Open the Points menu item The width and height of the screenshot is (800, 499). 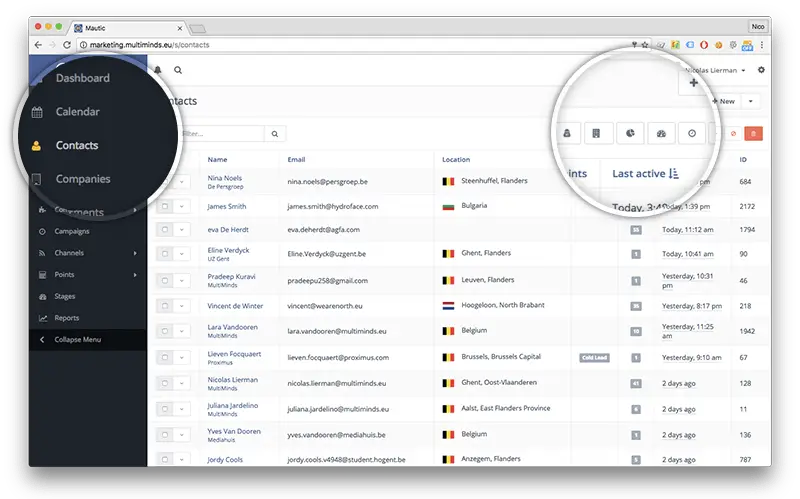[x=64, y=275]
